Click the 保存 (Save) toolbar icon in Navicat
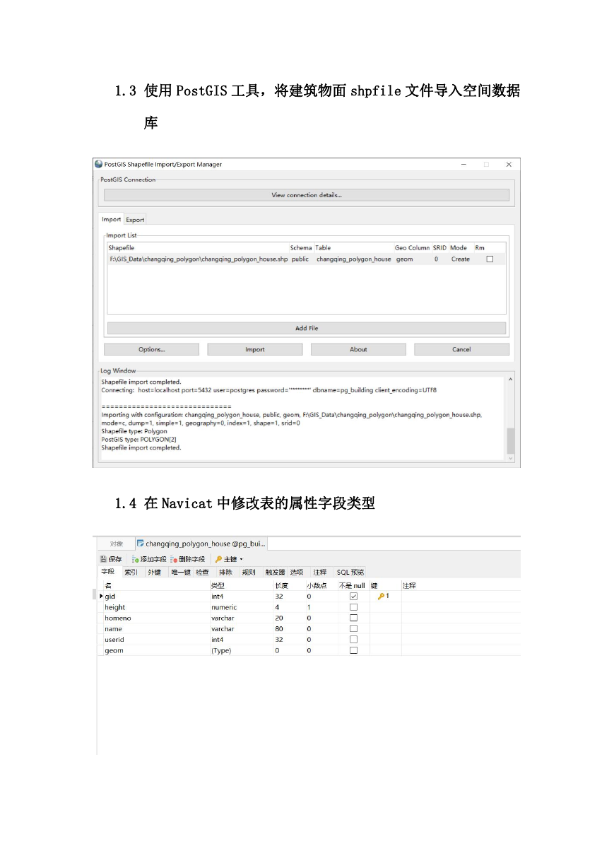 (103, 559)
